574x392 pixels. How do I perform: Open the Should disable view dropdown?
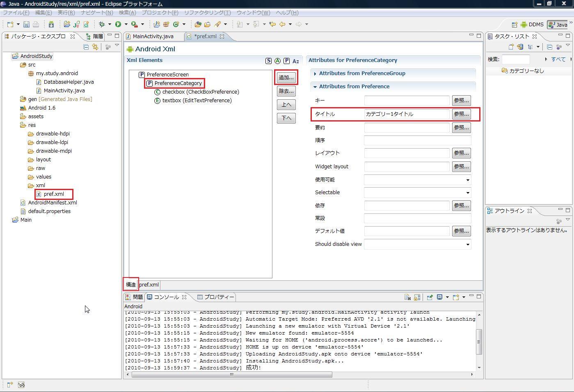[x=467, y=244]
